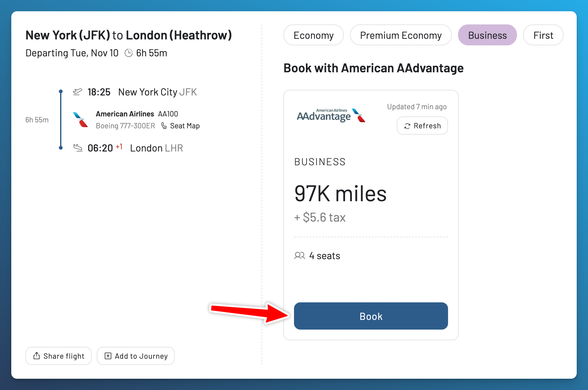This screenshot has height=390, width=588.
Task: Click Add to Journey button
Action: point(136,356)
